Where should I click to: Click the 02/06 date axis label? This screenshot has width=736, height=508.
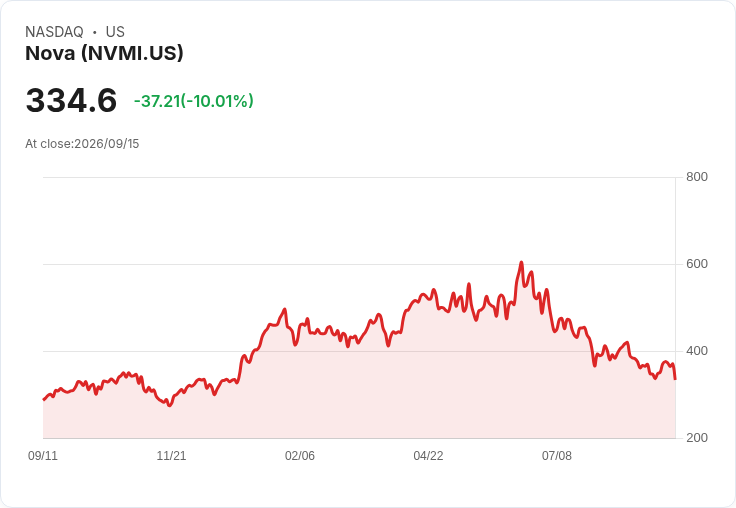[x=300, y=455]
